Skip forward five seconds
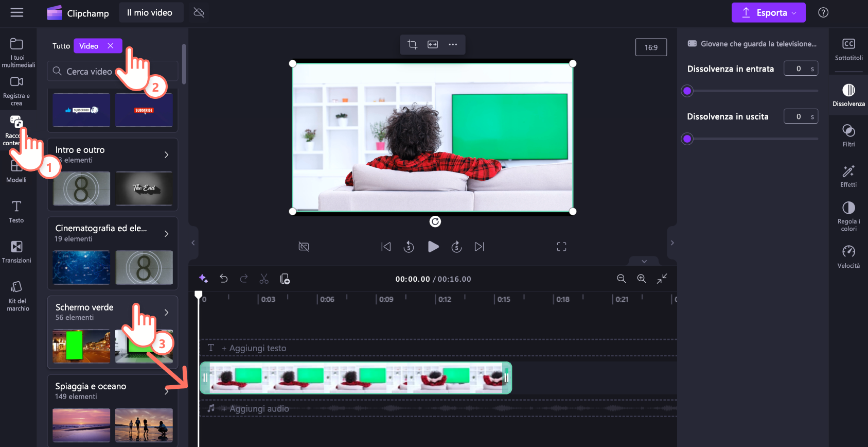The image size is (868, 447). coord(456,247)
